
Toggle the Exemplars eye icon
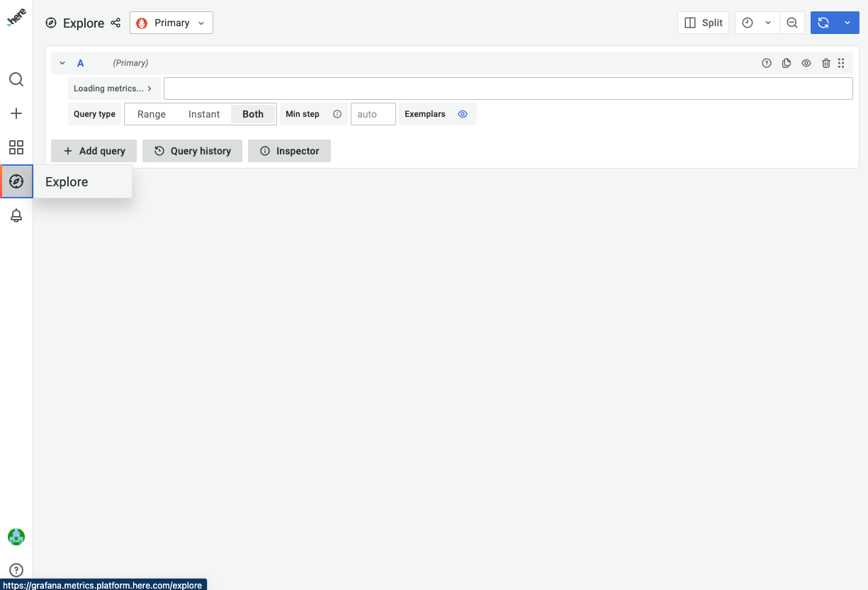coord(463,114)
